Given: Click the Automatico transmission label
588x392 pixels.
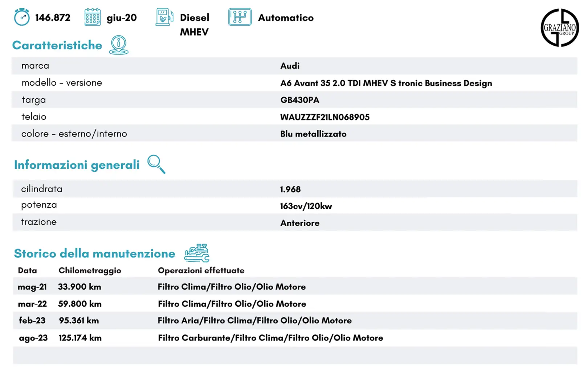Looking at the screenshot, I should 286,17.
